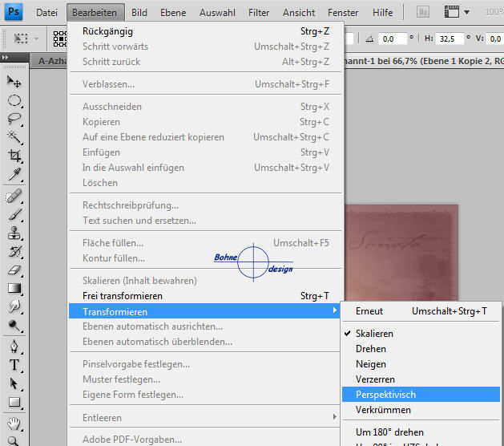The width and height of the screenshot is (504, 446).
Task: Choose Perspektivisch from the Transformieren submenu
Action: tap(385, 395)
